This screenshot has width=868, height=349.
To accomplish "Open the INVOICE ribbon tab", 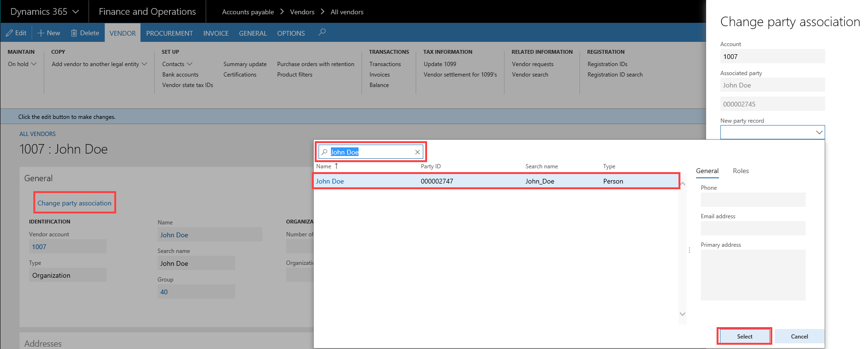I will (216, 33).
